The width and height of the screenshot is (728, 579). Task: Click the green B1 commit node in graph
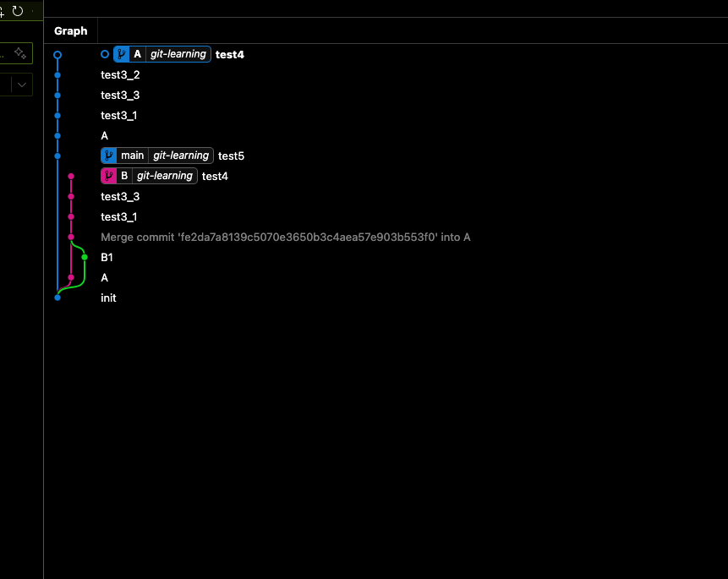(85, 257)
